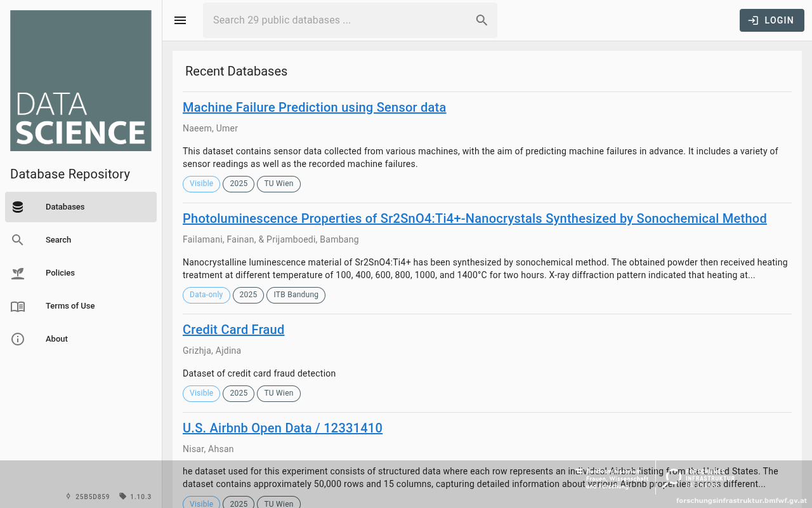Click the 2025 chip next to Data-only
Image resolution: width=812 pixels, height=508 pixels.
pyautogui.click(x=248, y=295)
